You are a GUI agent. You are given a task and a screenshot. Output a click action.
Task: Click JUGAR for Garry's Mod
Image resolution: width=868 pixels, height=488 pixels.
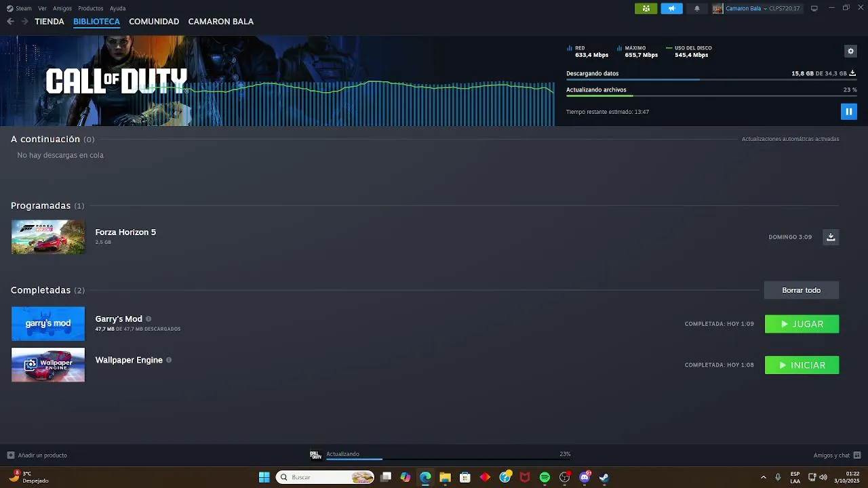[x=802, y=324]
